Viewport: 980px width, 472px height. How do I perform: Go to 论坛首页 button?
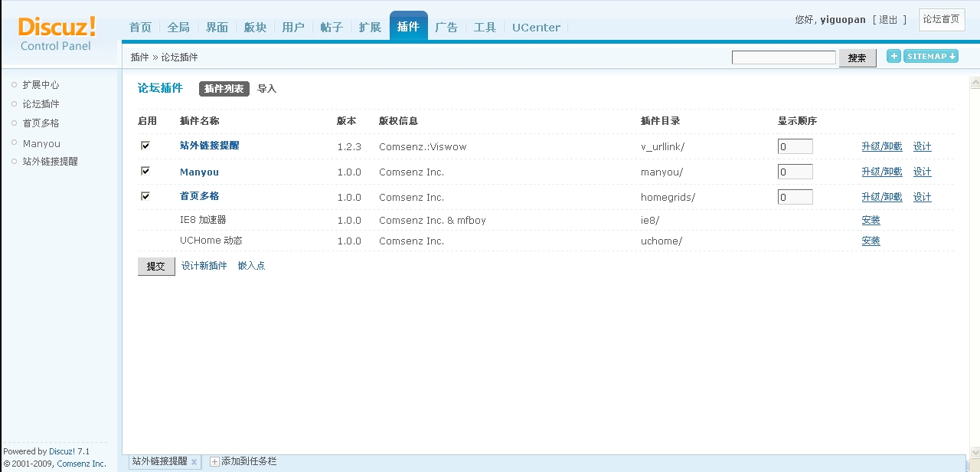point(942,19)
